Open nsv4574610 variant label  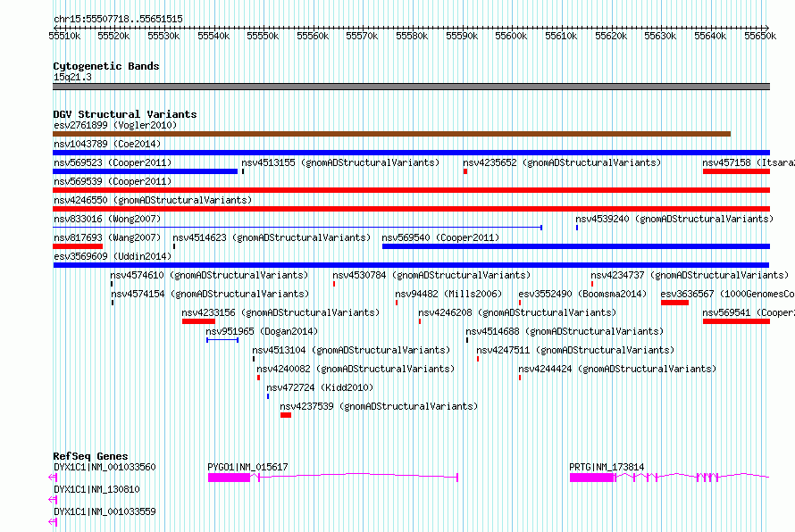[209, 275]
